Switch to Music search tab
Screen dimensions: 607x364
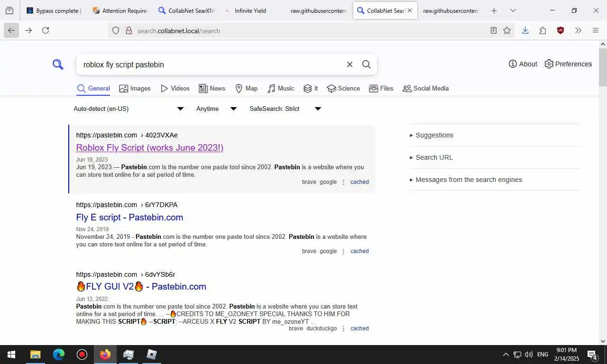281,89
